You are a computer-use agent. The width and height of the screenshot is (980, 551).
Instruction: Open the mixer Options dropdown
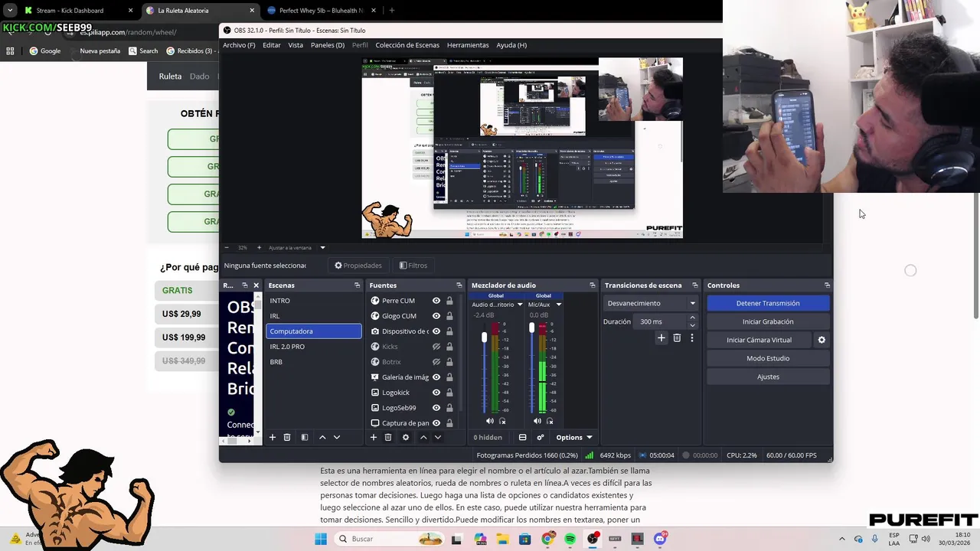[574, 437]
